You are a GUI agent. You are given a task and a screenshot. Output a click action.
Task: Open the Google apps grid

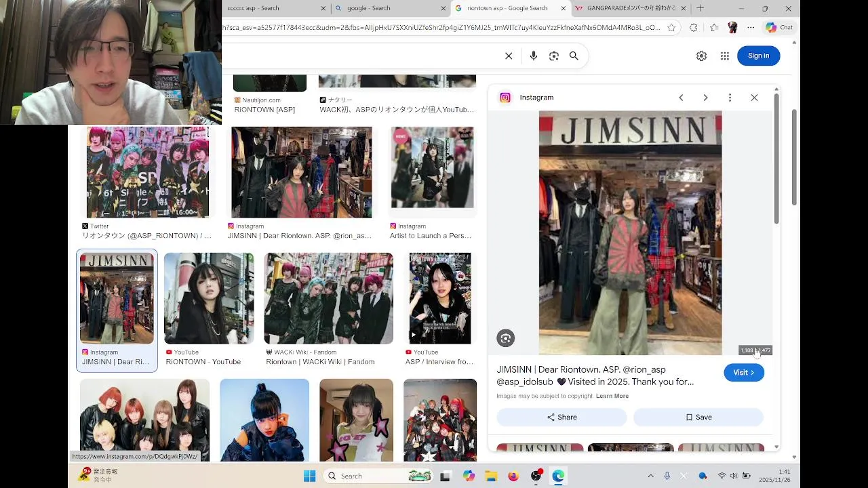coord(725,56)
